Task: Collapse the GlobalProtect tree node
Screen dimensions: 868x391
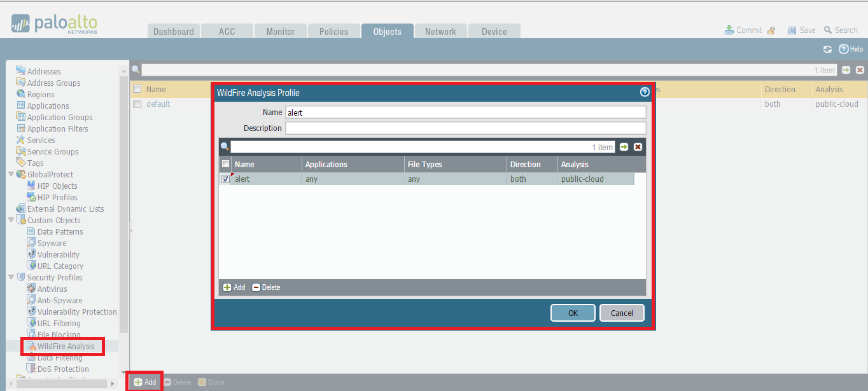Action: [x=11, y=174]
